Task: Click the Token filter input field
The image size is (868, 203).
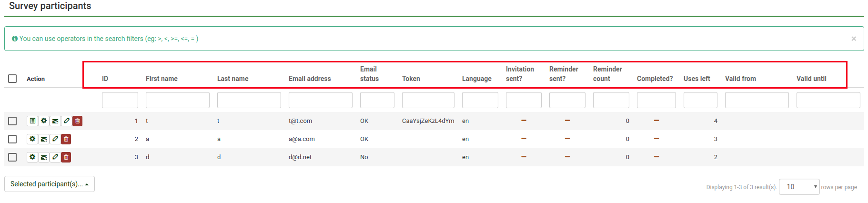Action: click(x=428, y=100)
